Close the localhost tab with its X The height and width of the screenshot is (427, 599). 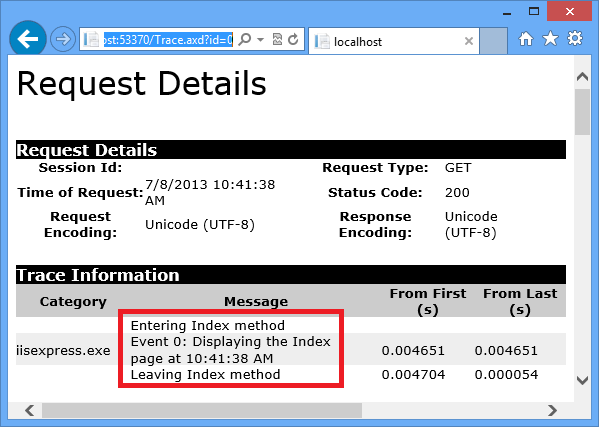click(x=469, y=41)
